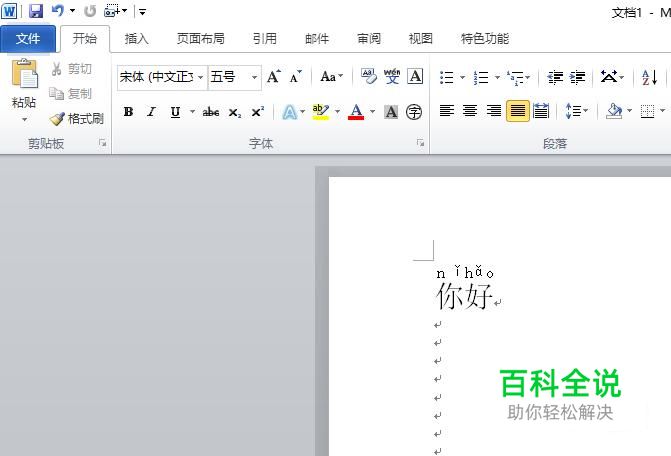Click the Phonetic Guide wén icon
Image resolution: width=671 pixels, height=456 pixels.
click(x=392, y=77)
